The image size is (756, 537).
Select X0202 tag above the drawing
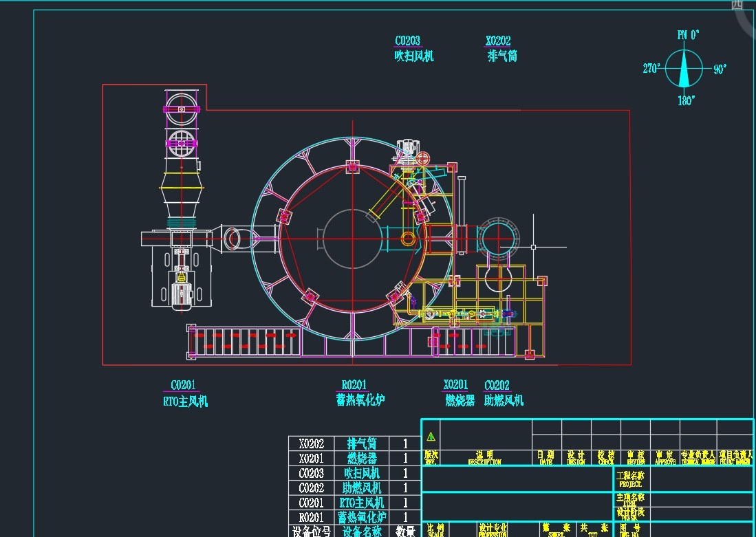498,41
